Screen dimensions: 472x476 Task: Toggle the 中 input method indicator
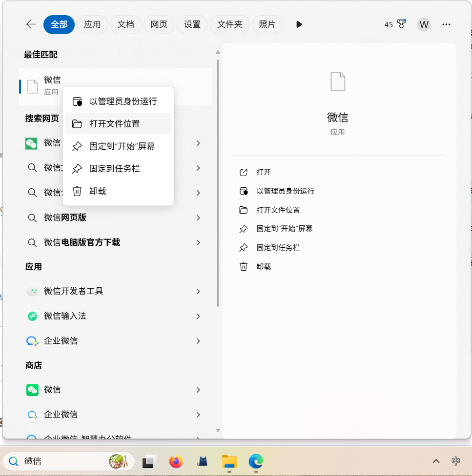pos(455,461)
